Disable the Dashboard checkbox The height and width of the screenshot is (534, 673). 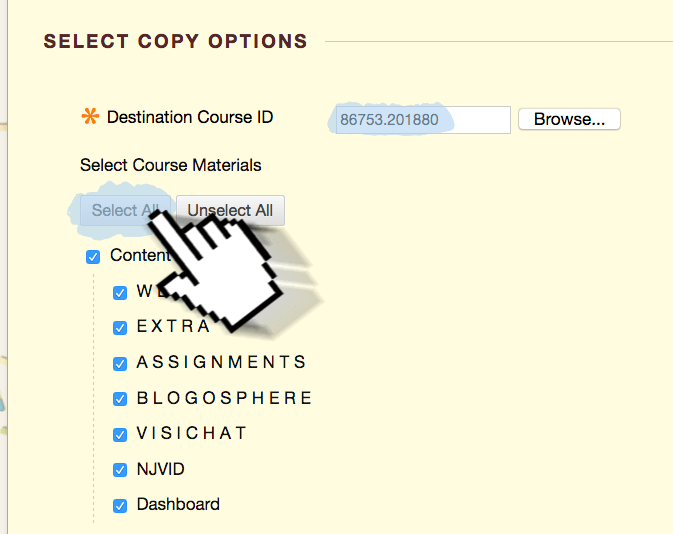[x=120, y=506]
